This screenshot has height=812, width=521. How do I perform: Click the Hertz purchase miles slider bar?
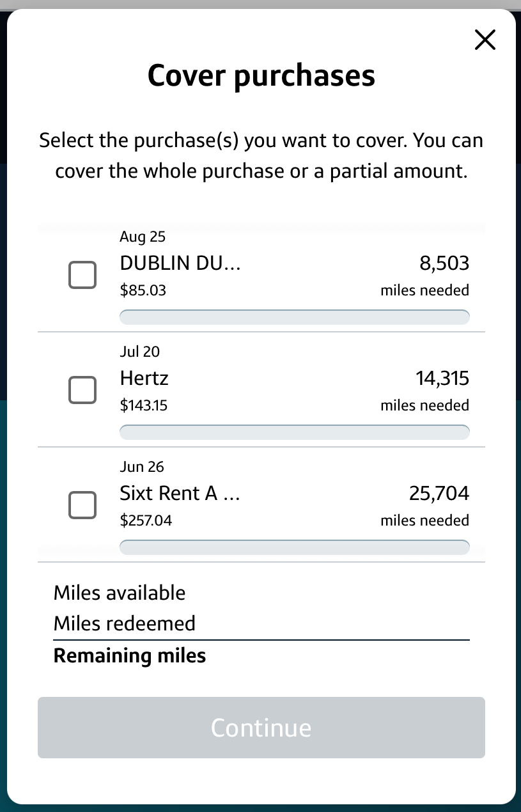[295, 432]
